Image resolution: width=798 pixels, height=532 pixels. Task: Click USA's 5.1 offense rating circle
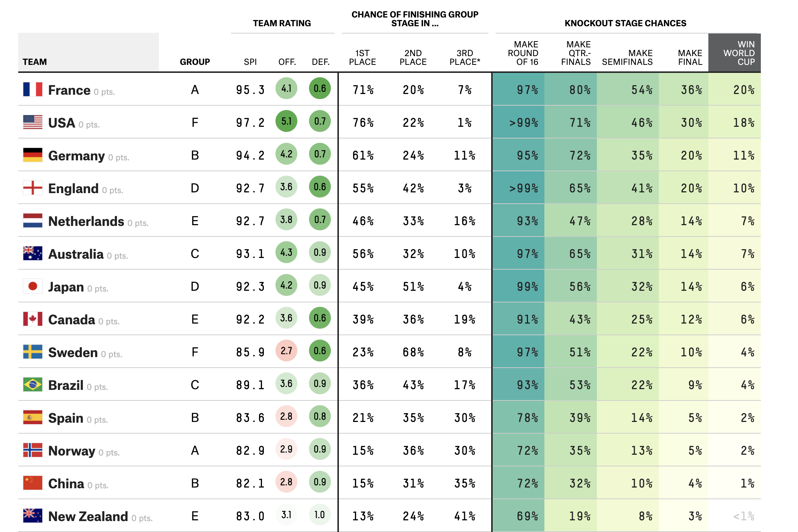(286, 121)
